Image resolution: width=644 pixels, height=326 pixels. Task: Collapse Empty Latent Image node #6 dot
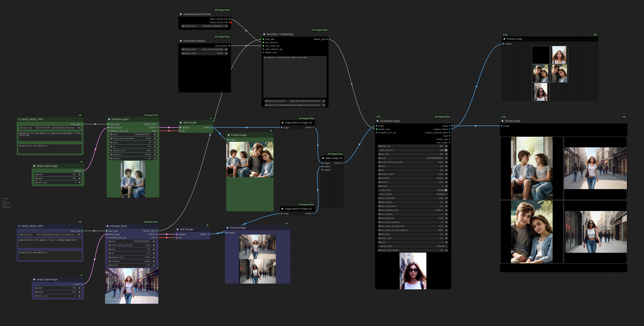click(34, 280)
